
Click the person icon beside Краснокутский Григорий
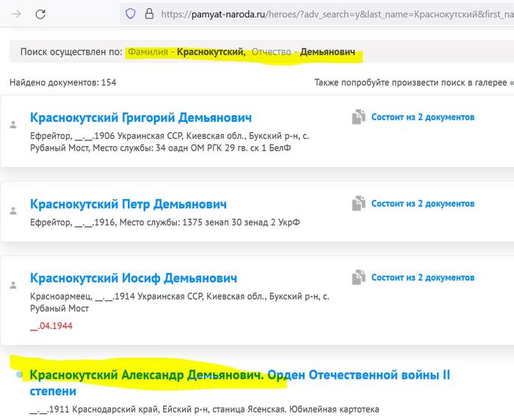(x=12, y=125)
